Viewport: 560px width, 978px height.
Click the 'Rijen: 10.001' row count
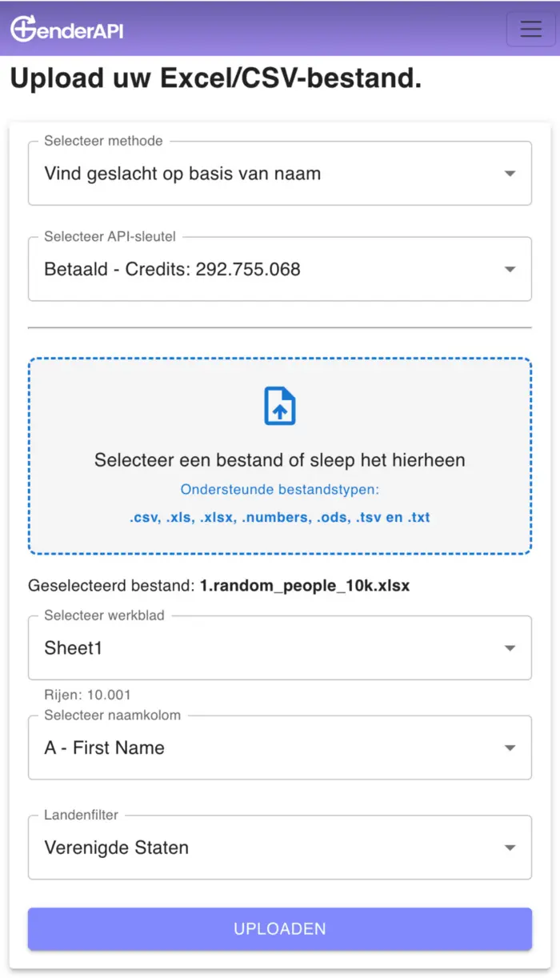[x=87, y=695]
